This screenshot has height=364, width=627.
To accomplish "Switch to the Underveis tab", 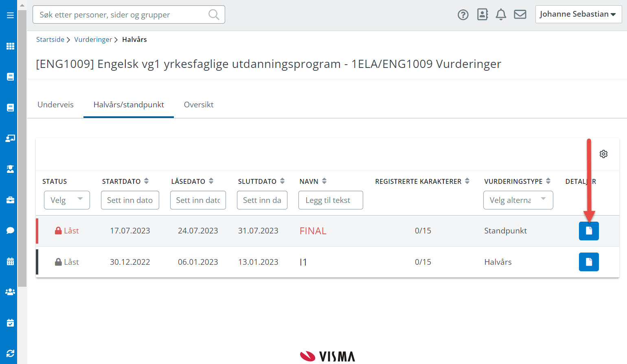I will 55,105.
